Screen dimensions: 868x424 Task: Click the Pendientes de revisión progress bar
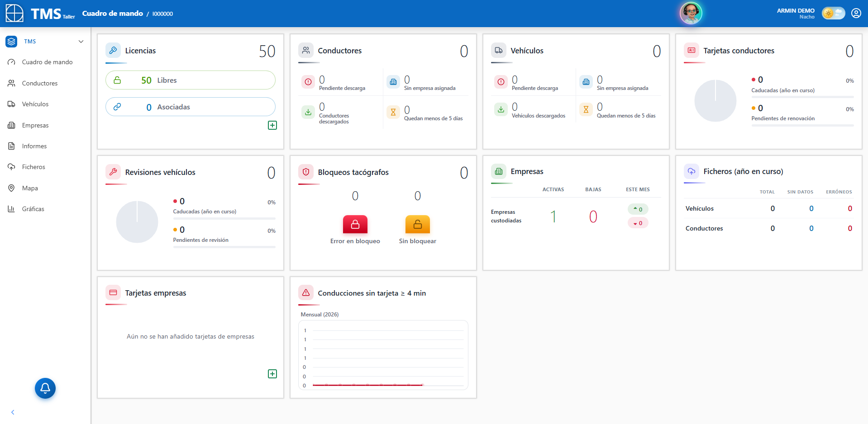click(x=224, y=247)
